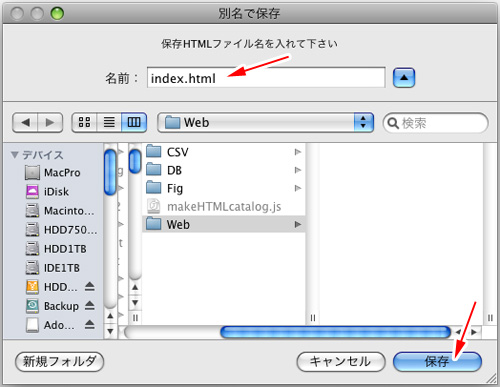Click the 保存 save button

pyautogui.click(x=437, y=362)
